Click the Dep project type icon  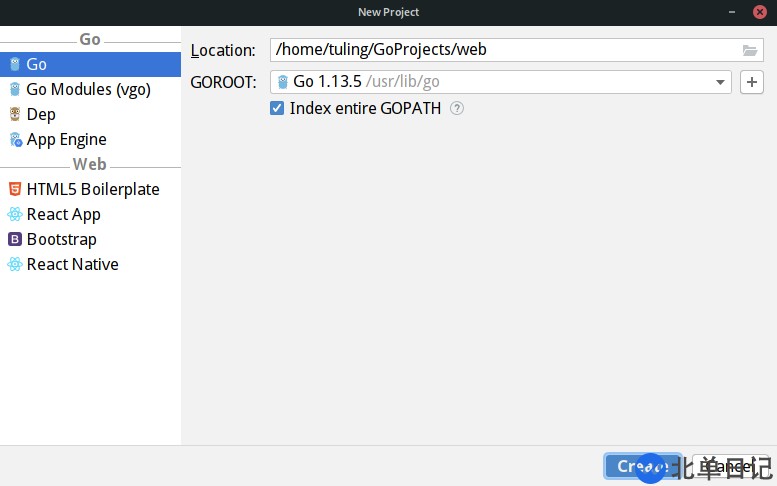[x=14, y=114]
